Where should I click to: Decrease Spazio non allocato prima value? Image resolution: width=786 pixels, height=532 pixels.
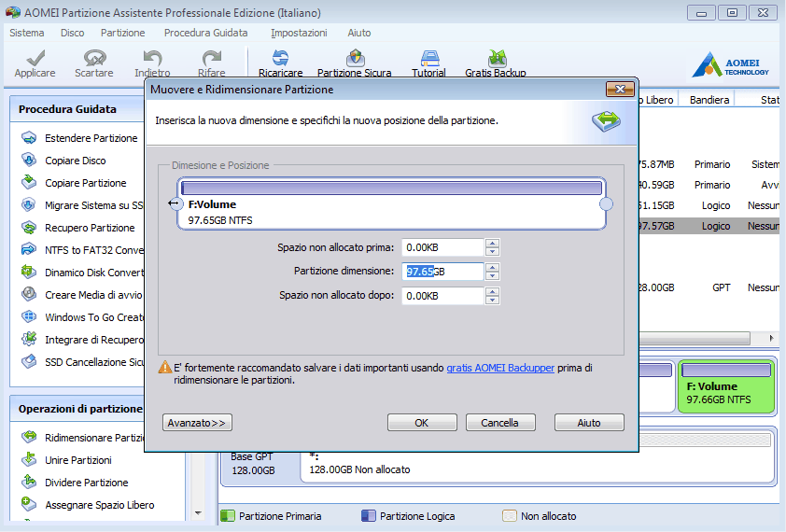click(492, 251)
